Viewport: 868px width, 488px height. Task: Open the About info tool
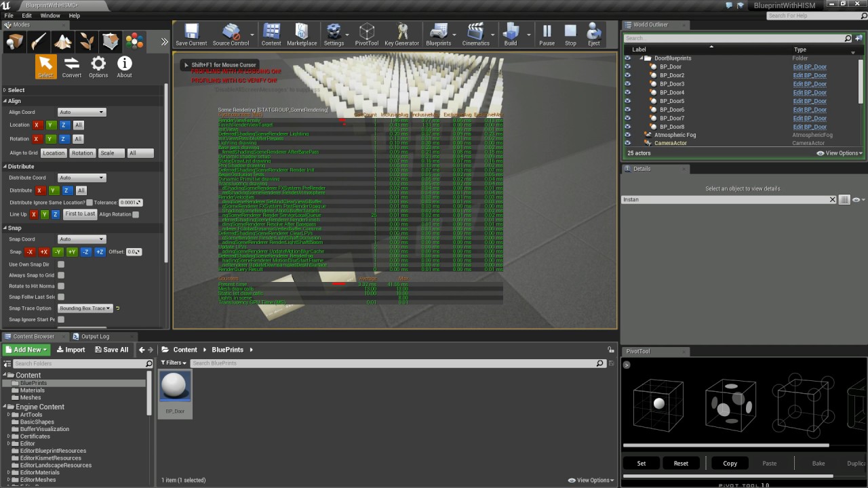click(125, 67)
